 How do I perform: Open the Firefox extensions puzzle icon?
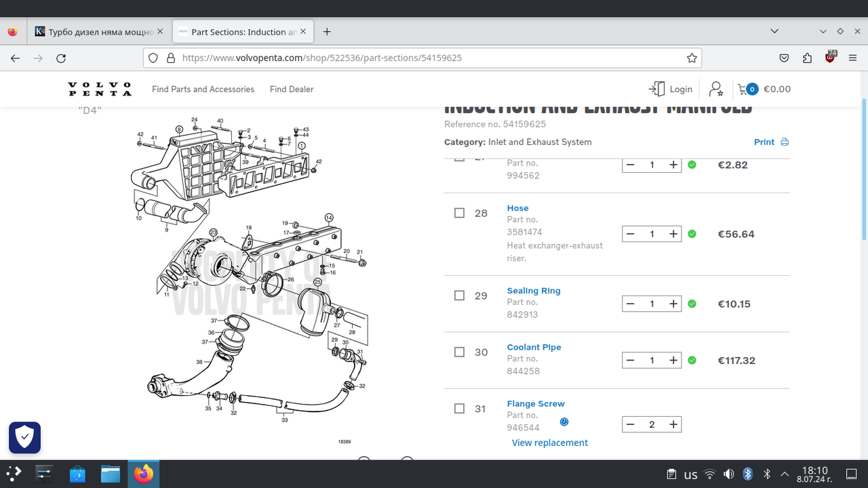pyautogui.click(x=807, y=58)
